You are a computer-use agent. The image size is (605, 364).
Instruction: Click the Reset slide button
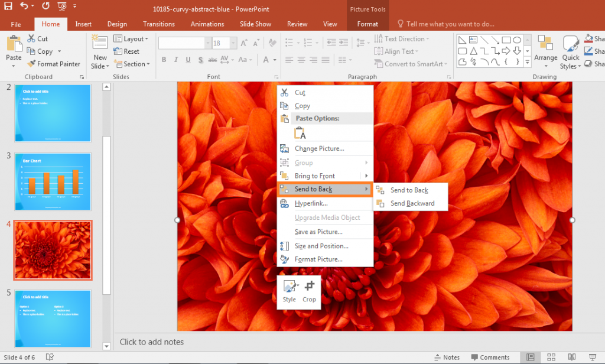pyautogui.click(x=126, y=51)
